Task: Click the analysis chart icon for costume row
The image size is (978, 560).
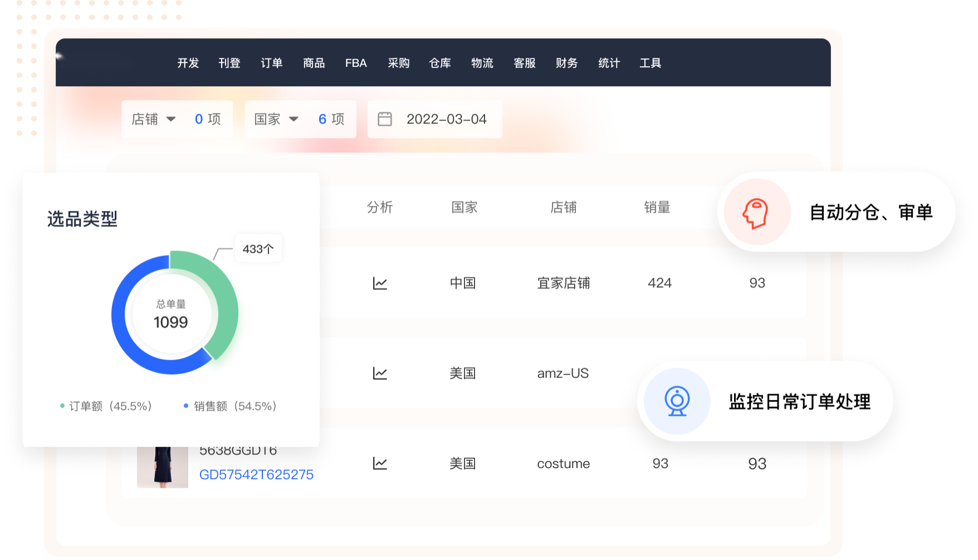Action: 380,463
